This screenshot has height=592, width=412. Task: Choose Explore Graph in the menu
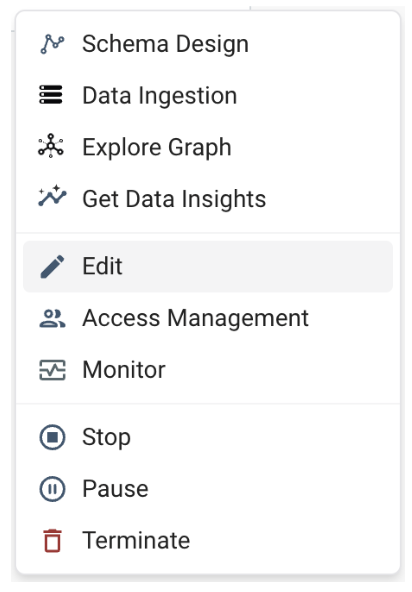coord(208,146)
